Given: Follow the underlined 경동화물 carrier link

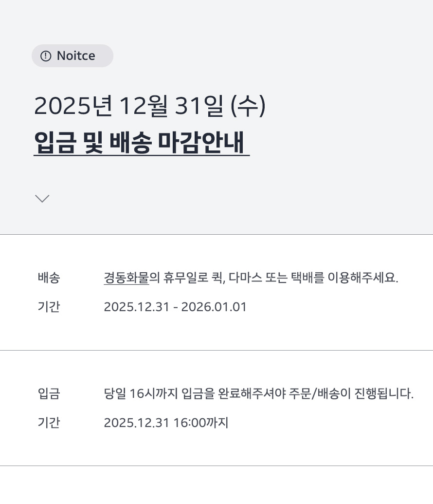Looking at the screenshot, I should pos(126,278).
